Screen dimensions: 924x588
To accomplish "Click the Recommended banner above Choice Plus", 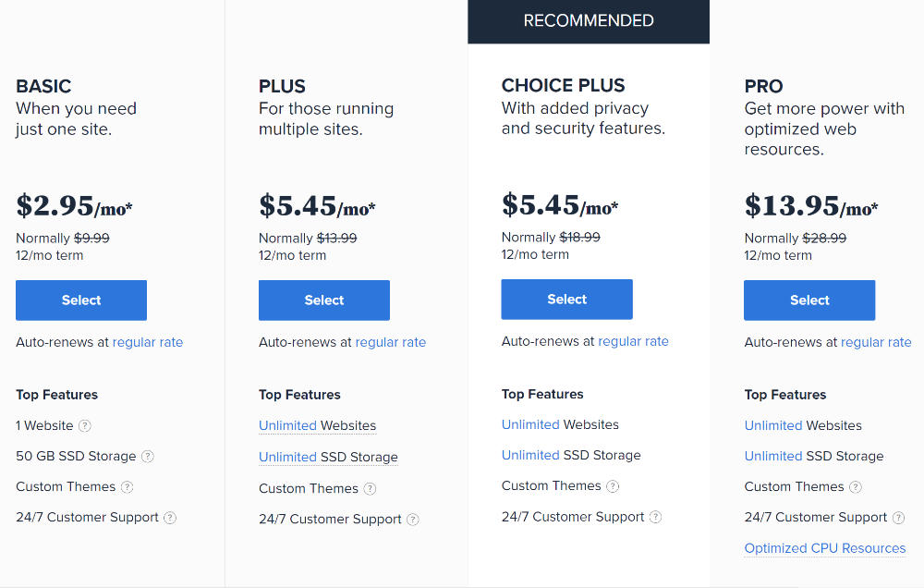I will tap(589, 21).
